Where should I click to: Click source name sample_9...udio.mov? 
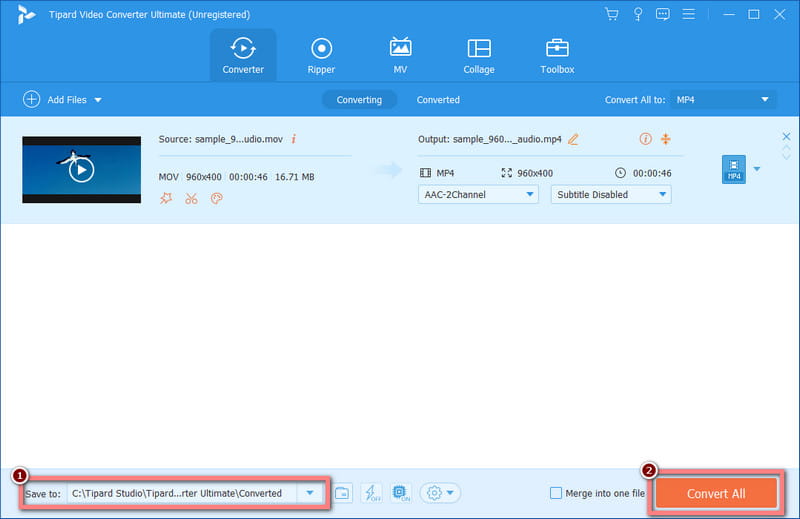tap(239, 139)
